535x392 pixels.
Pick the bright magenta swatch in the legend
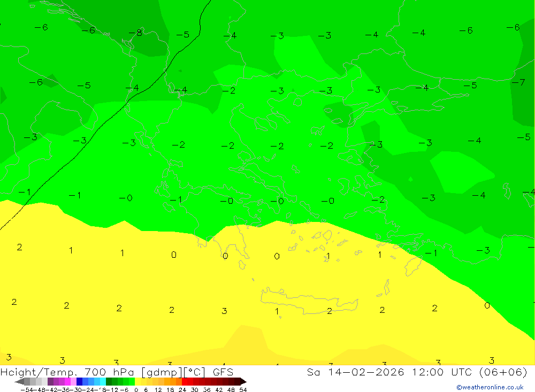coord(67,382)
